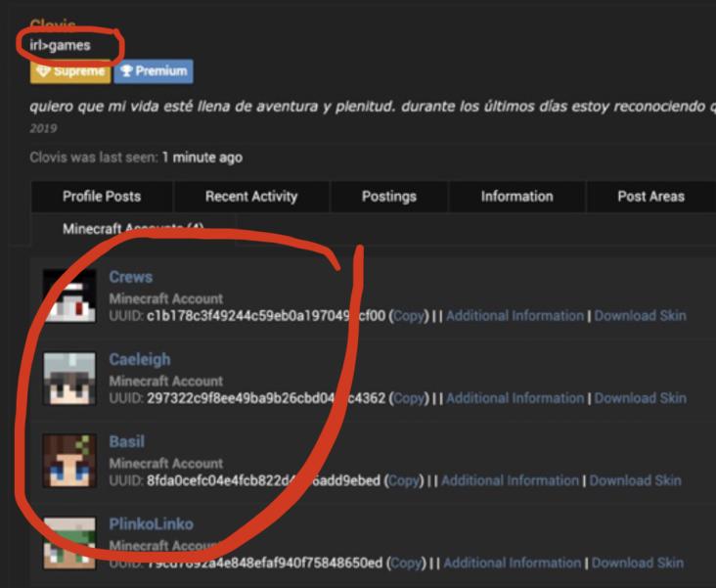Click the Supreme badge
Screen dimensions: 716x588
(x=70, y=71)
